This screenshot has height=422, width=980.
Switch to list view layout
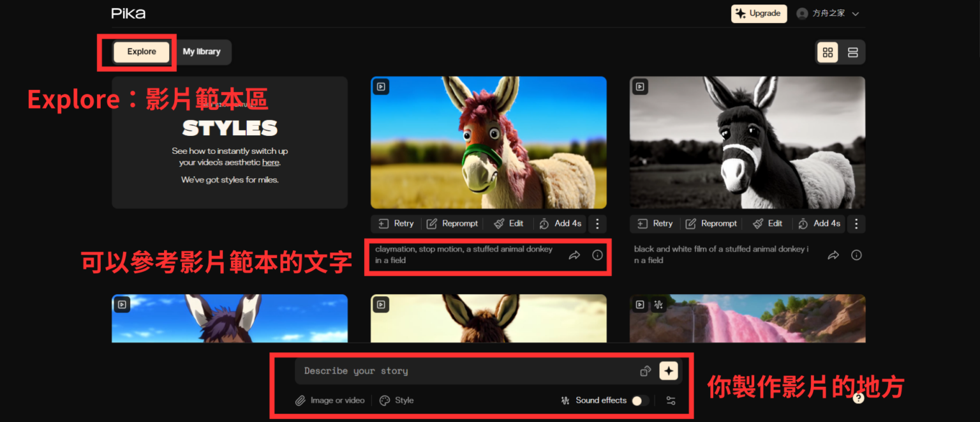click(x=852, y=52)
